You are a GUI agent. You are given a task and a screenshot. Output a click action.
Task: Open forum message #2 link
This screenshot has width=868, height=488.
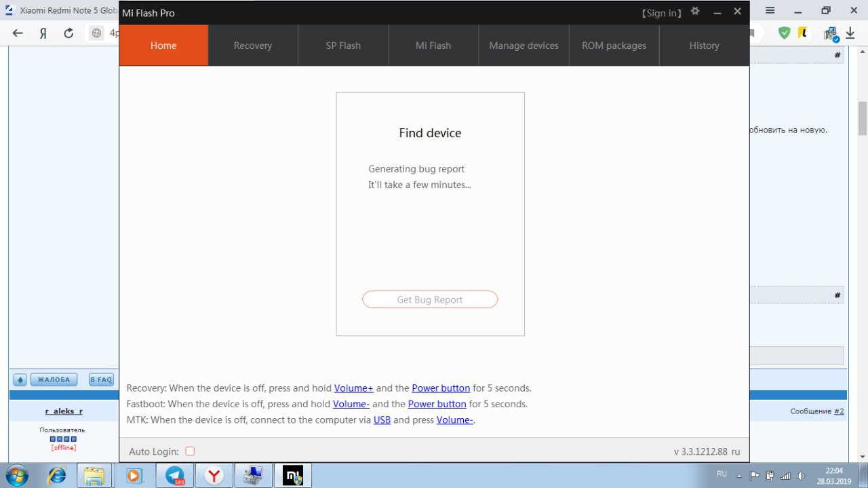[839, 411]
